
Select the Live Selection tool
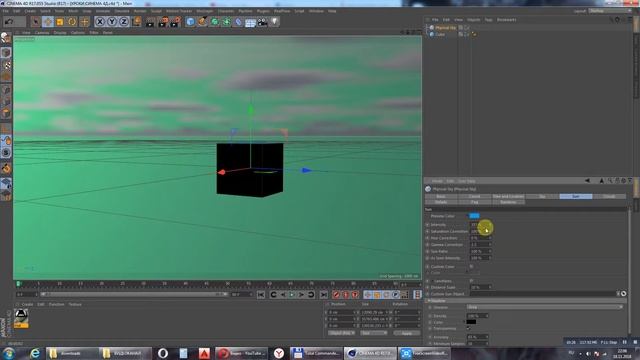[x=36, y=22]
